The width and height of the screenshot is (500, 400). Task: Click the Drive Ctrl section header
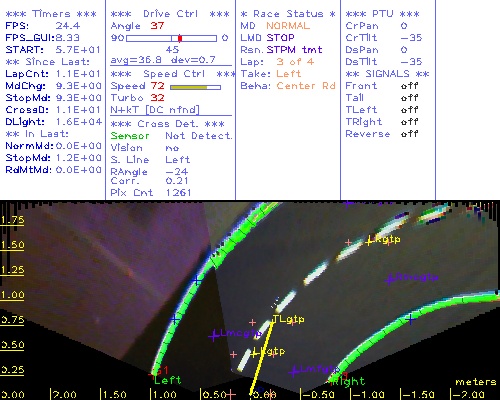170,14
